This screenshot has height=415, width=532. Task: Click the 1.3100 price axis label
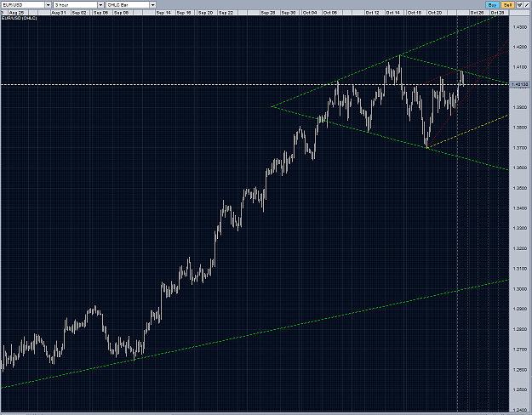[x=520, y=269]
